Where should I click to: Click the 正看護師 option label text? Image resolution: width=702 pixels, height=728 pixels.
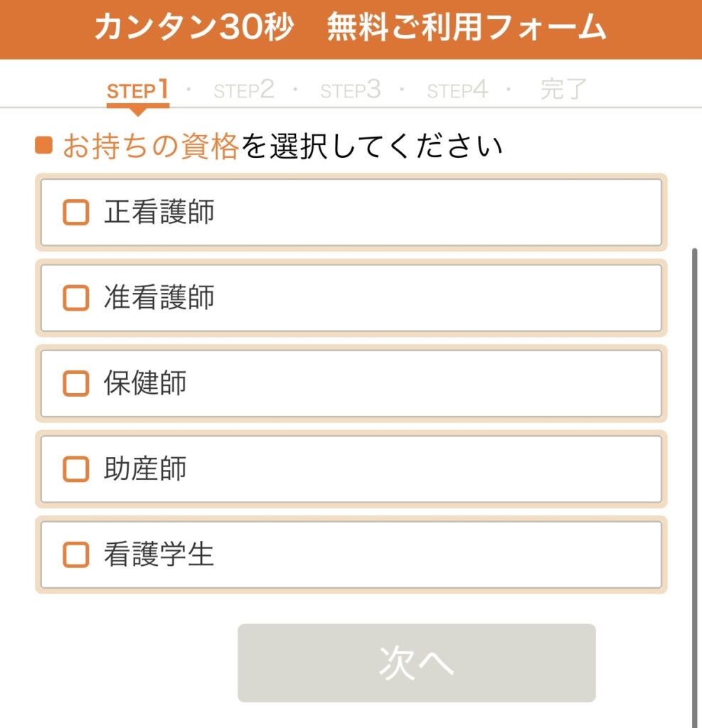coord(159,213)
